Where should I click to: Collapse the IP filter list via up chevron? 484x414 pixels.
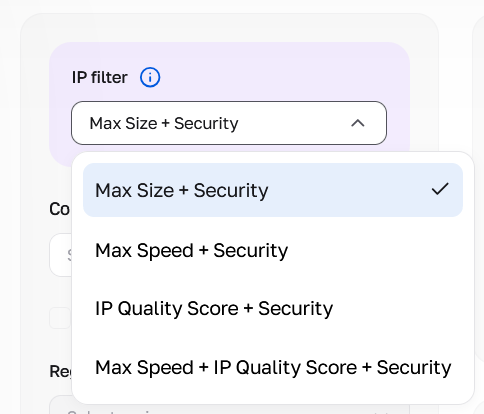(x=358, y=123)
